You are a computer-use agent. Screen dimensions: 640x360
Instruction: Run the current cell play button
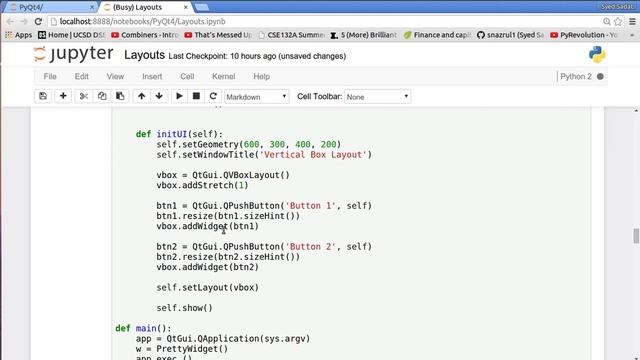tap(179, 96)
